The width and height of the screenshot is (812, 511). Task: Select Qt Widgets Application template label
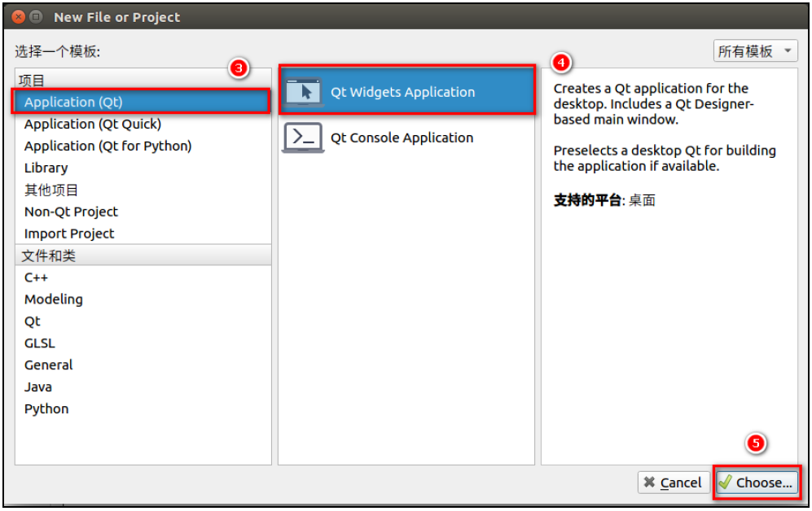[x=402, y=92]
